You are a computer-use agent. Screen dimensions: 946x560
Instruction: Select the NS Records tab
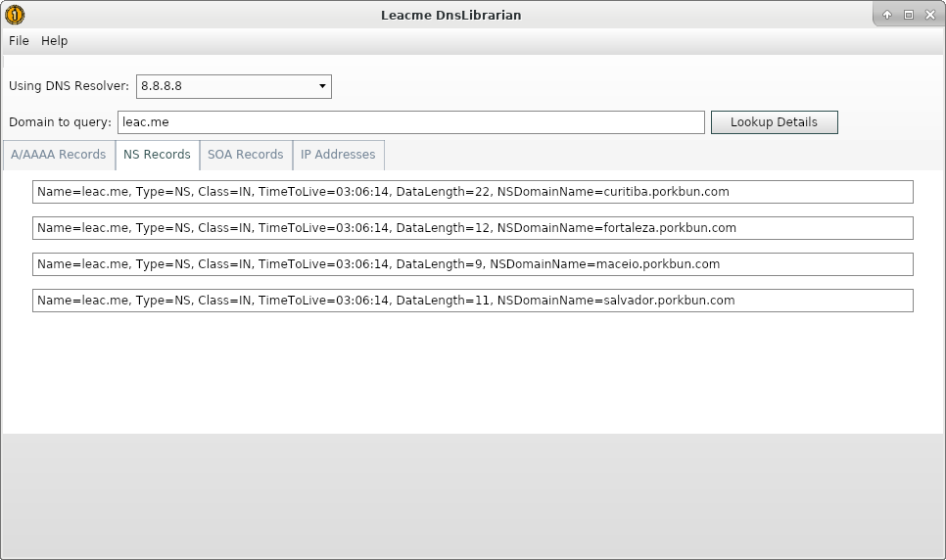tap(157, 155)
